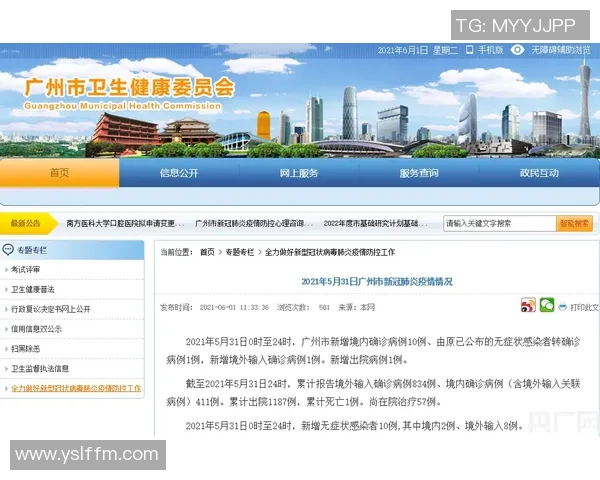Open the 信息公开 navigation tab

pos(179,173)
